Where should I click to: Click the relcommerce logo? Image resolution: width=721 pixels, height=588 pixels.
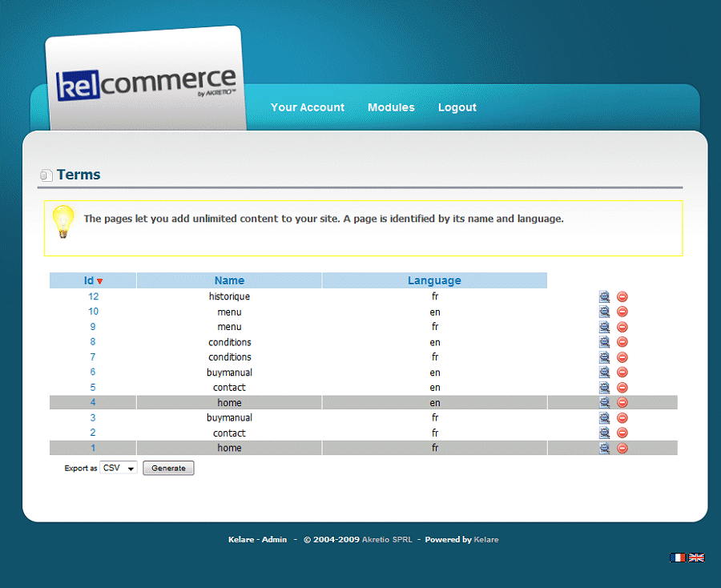pyautogui.click(x=146, y=83)
